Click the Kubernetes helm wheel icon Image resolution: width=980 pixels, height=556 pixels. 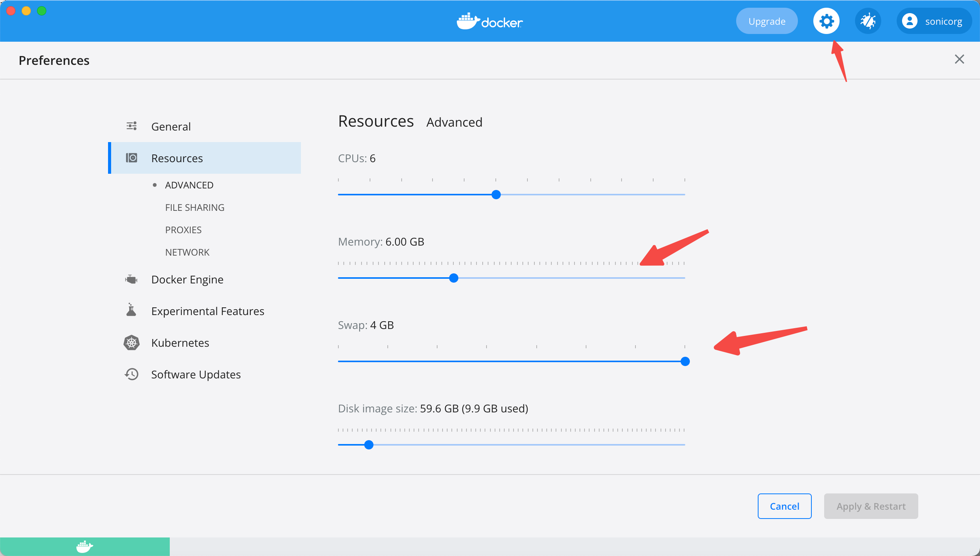click(132, 342)
